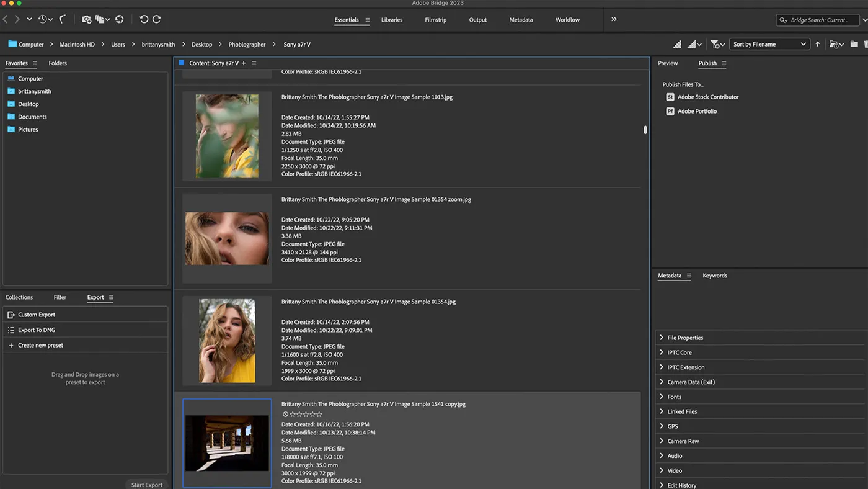Open the Camera Raw editor icon
868x489 pixels.
point(119,19)
